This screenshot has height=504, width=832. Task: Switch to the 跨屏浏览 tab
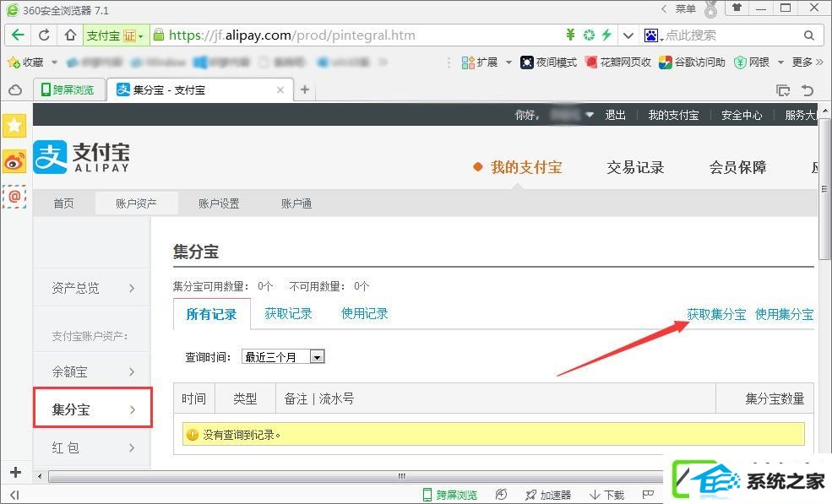coord(68,89)
